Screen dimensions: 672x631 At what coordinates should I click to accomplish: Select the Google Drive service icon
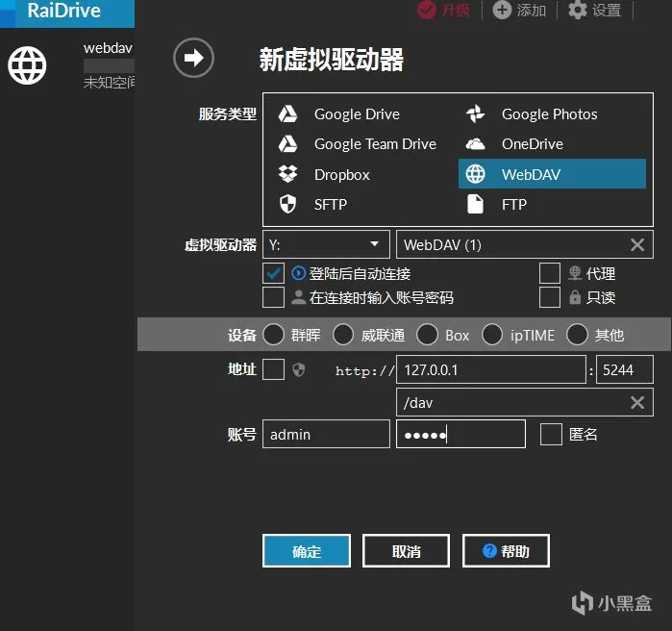287,114
